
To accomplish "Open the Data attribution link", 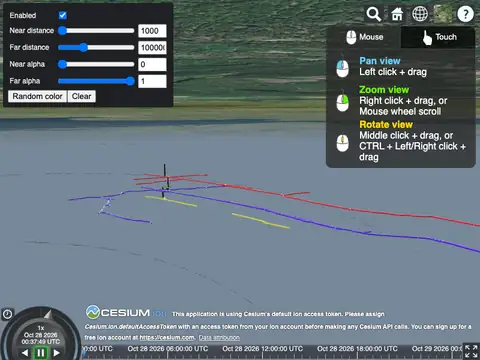I will click(x=219, y=337).
